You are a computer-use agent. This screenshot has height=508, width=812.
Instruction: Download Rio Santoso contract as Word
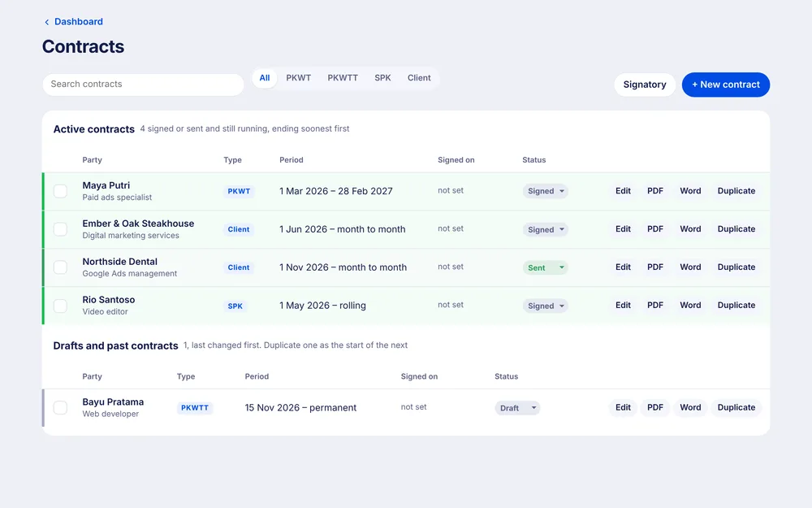pyautogui.click(x=690, y=306)
